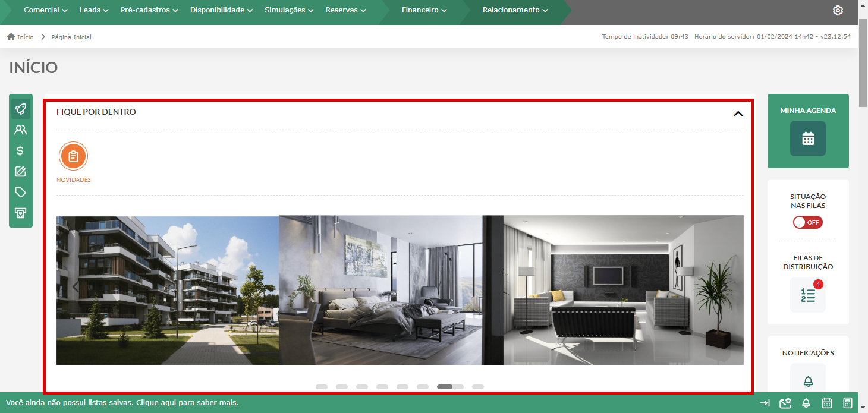Open the calculator icon in the bottom bar

848,403
